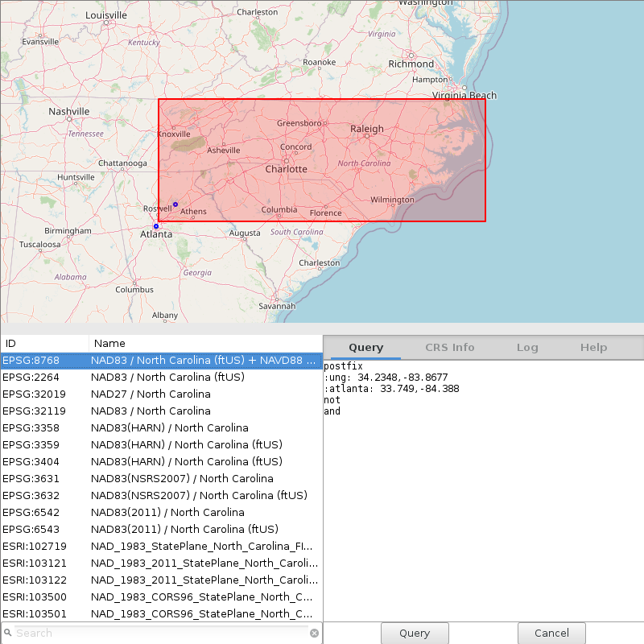Select the ESRI:102719 StatePlane entry
Image resolution: width=644 pixels, height=644 pixels.
click(x=161, y=546)
